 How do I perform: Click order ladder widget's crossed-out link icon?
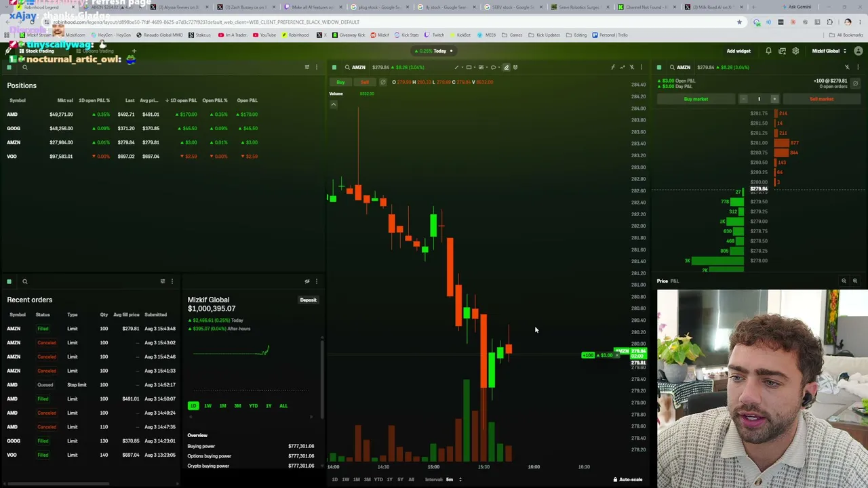[847, 67]
